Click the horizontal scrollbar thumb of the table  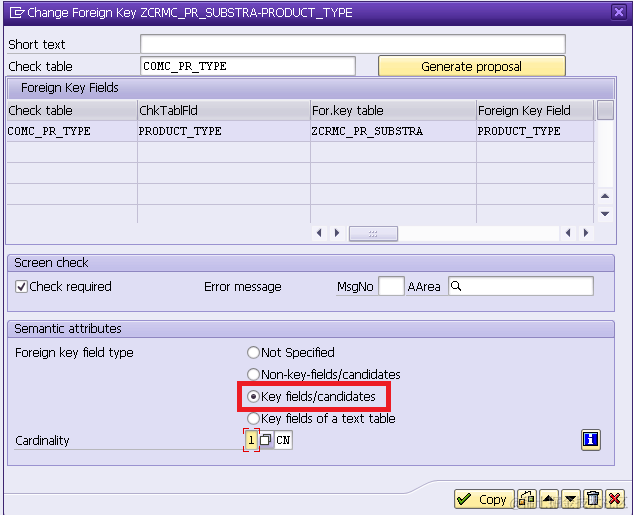click(x=373, y=233)
